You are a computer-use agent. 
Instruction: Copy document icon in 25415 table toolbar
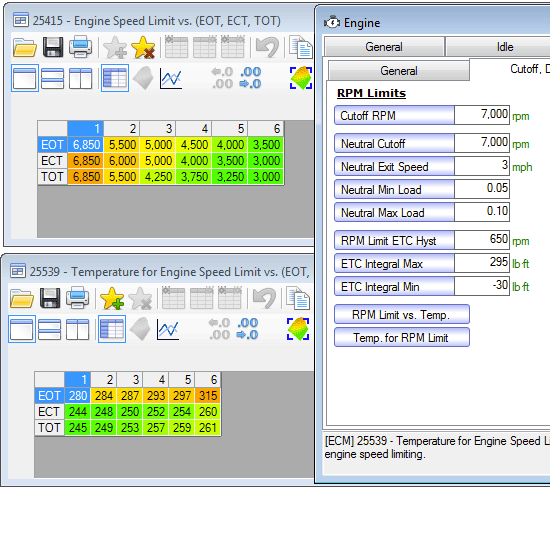[x=301, y=47]
